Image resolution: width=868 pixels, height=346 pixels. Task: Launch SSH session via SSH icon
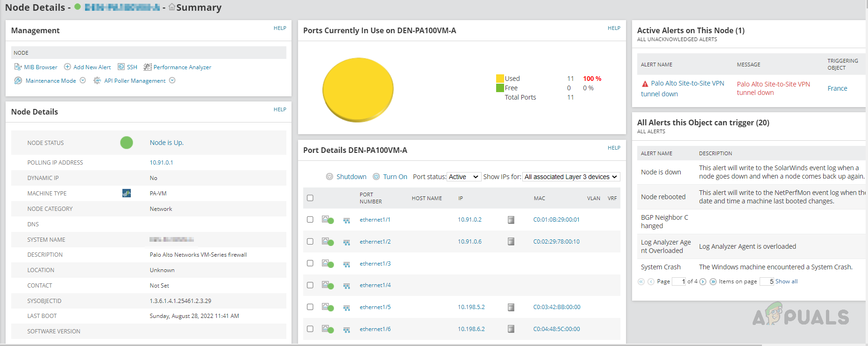point(121,67)
